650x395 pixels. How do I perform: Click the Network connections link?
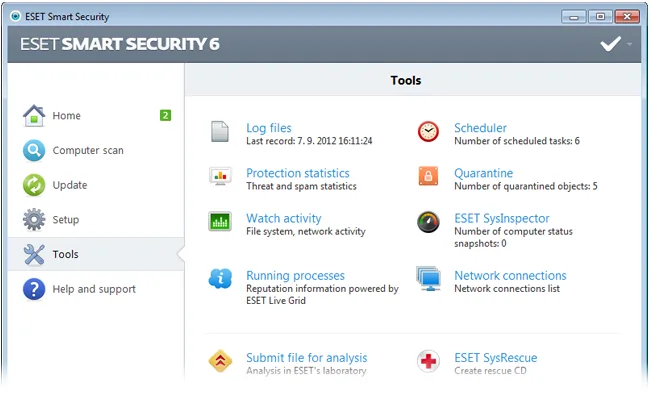510,275
